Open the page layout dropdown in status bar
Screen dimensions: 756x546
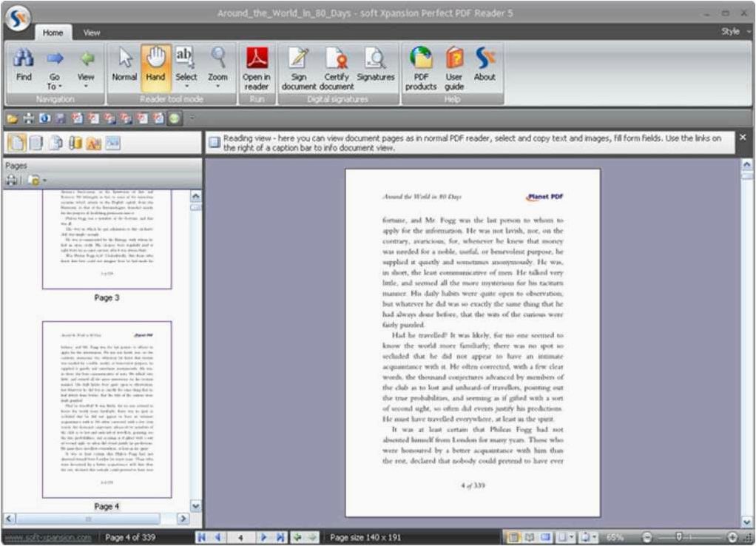pos(566,537)
